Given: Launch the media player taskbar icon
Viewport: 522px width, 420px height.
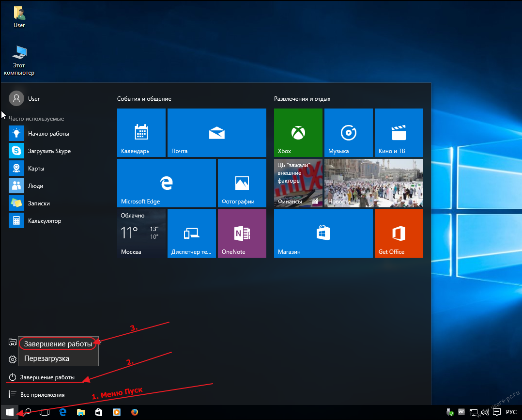Looking at the screenshot, I should coord(117,412).
